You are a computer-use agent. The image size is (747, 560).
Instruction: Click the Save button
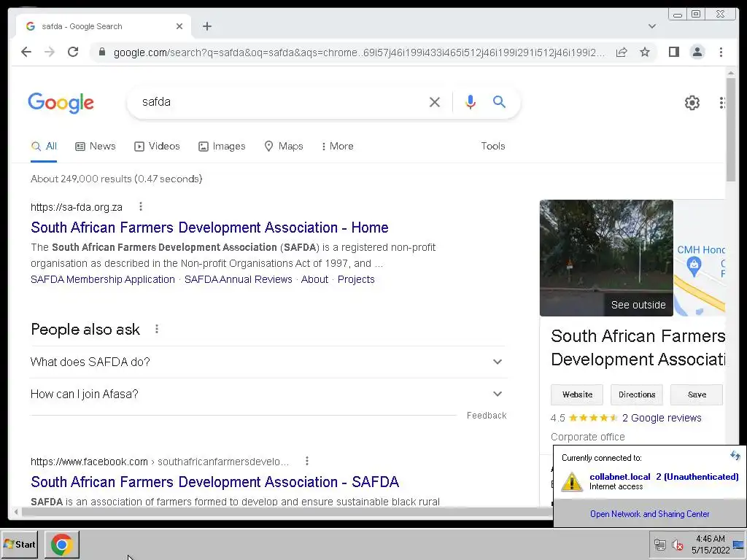click(x=697, y=394)
